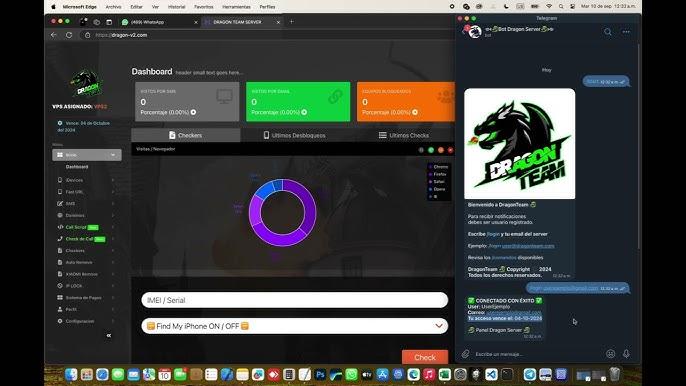Screen dimensions: 686x386
Task: Switch to Ultimos Checks tab
Action: pyautogui.click(x=403, y=135)
